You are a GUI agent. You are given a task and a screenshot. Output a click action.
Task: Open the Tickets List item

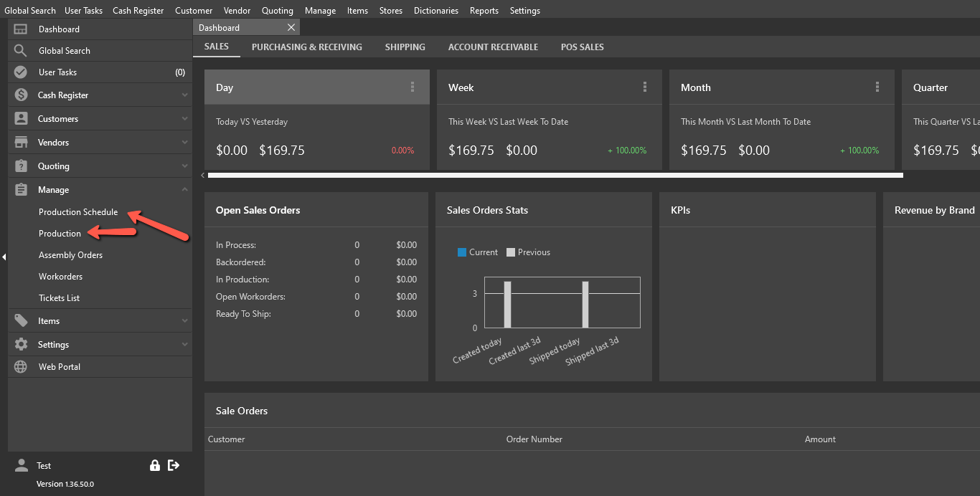[59, 298]
